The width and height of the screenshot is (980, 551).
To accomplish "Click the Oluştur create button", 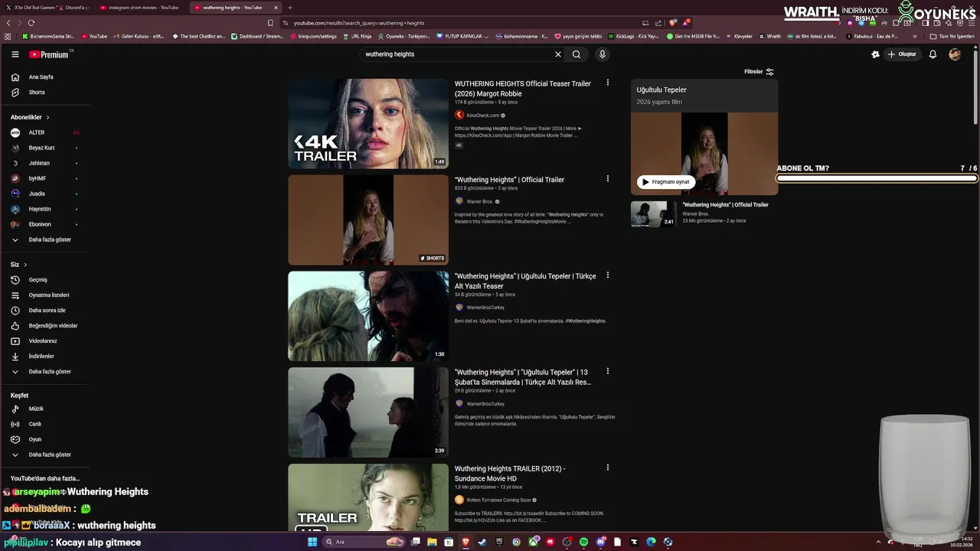I will pyautogui.click(x=902, y=54).
